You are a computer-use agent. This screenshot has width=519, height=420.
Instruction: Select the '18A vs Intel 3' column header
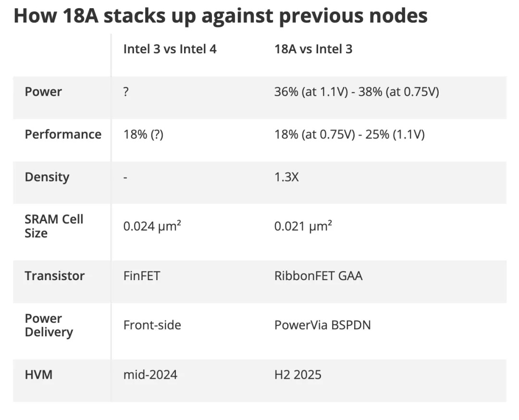pos(313,49)
